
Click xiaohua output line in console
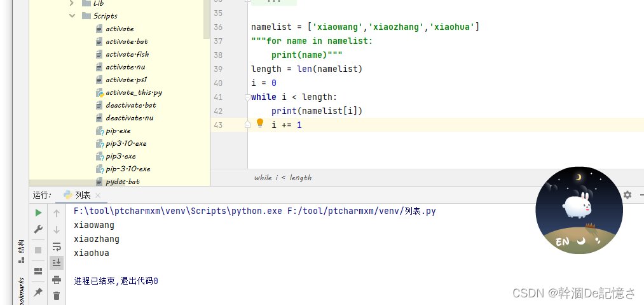[92, 253]
